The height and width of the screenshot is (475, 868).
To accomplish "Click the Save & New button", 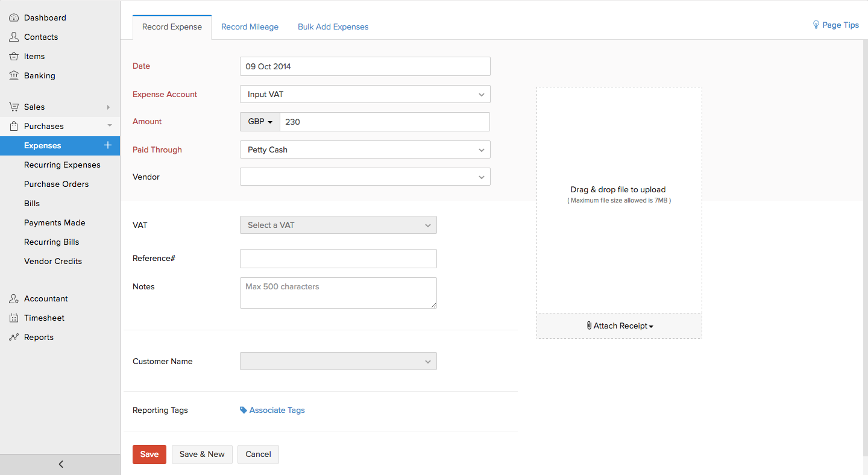I will [x=202, y=455].
